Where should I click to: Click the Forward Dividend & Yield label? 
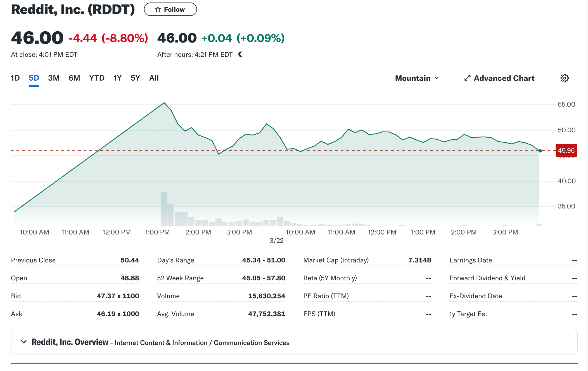[x=487, y=278]
